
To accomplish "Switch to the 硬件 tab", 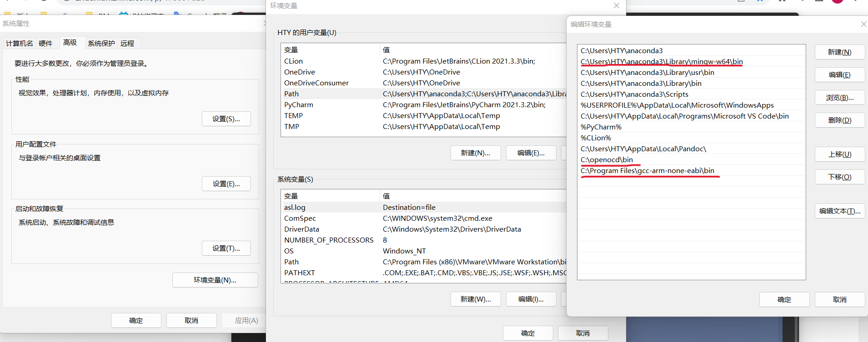I will [x=45, y=44].
